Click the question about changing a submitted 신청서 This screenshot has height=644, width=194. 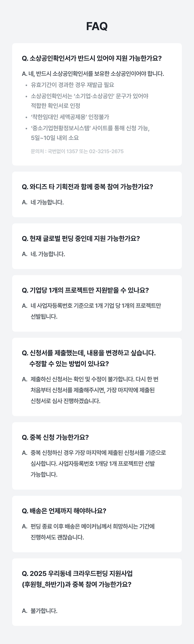pos(89,353)
